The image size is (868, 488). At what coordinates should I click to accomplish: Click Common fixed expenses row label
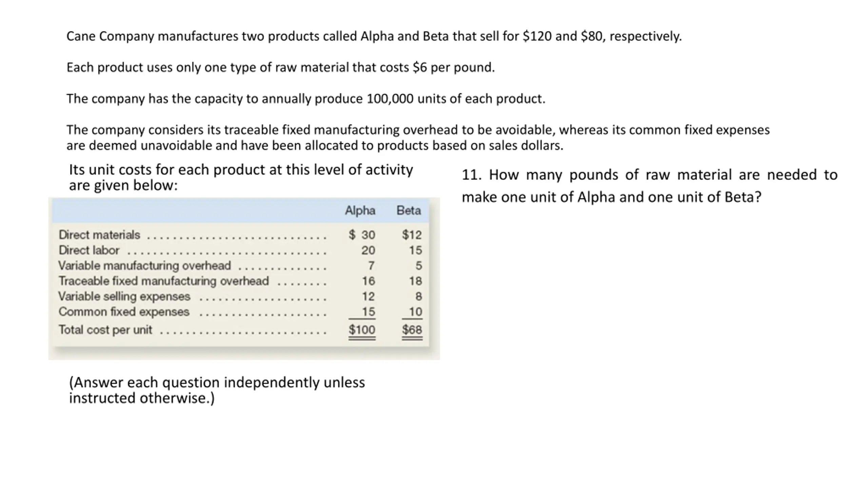(124, 312)
